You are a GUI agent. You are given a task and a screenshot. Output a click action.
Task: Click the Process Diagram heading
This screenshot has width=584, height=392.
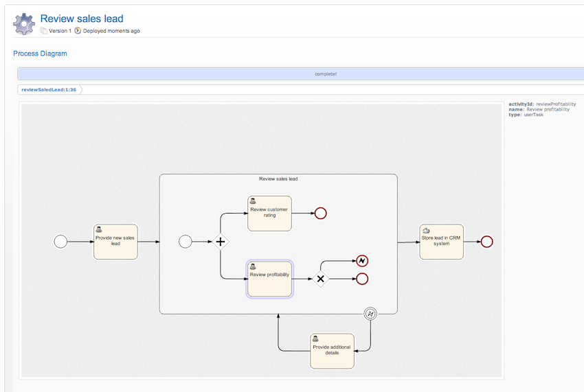tap(40, 54)
